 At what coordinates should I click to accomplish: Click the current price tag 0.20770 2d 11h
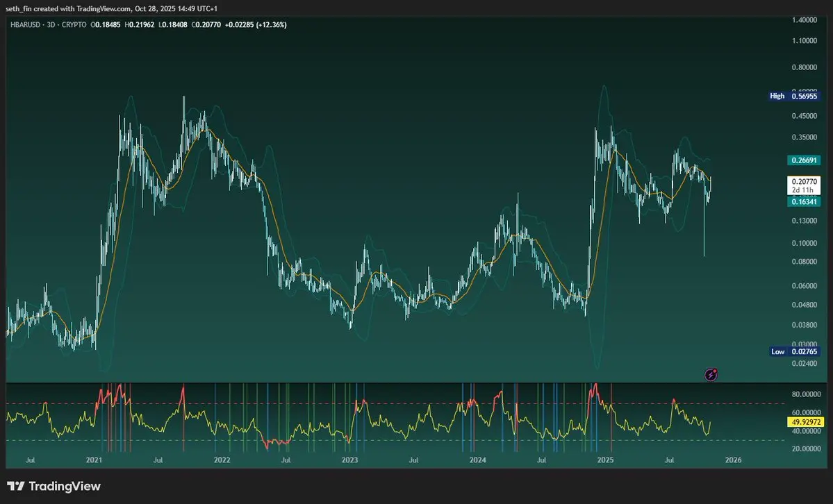point(804,186)
